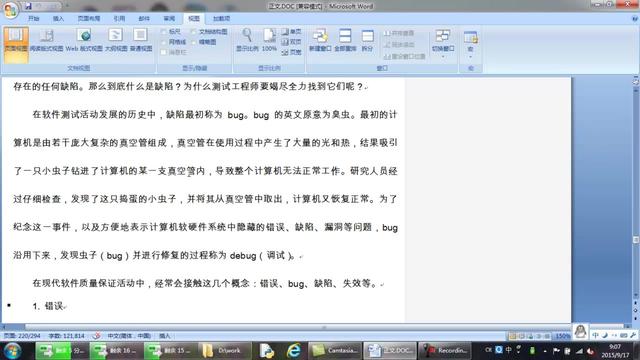The image size is (640, 360).
Task: Switch to Web Layout view
Action: (x=84, y=41)
